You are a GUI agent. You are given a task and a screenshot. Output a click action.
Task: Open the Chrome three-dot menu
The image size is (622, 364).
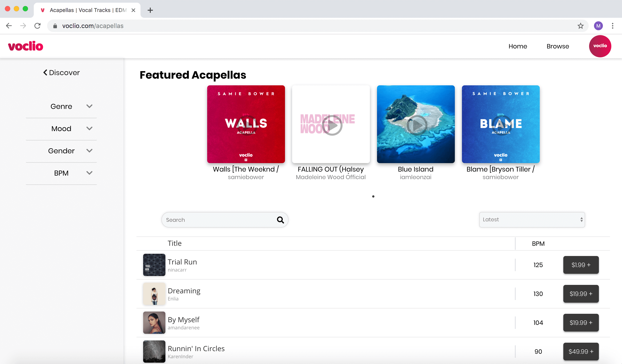click(x=612, y=26)
